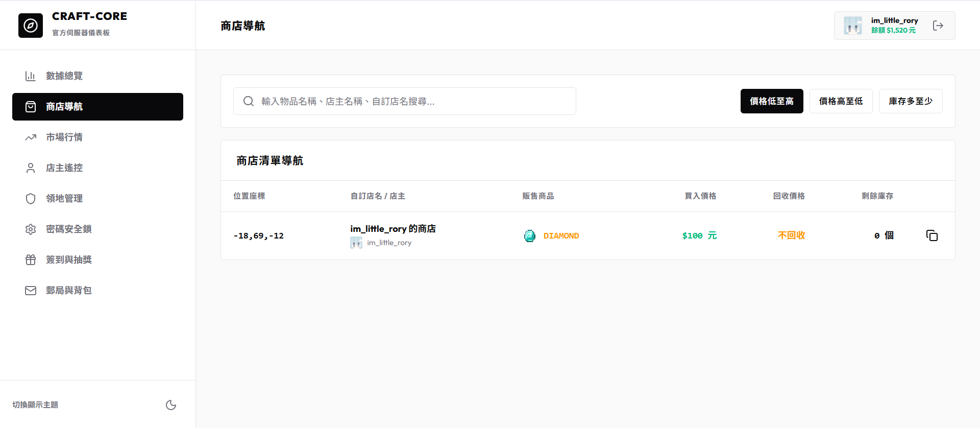This screenshot has width=980, height=428.
Task: Click the im_little_rory 的商店 shop name
Action: click(x=393, y=229)
